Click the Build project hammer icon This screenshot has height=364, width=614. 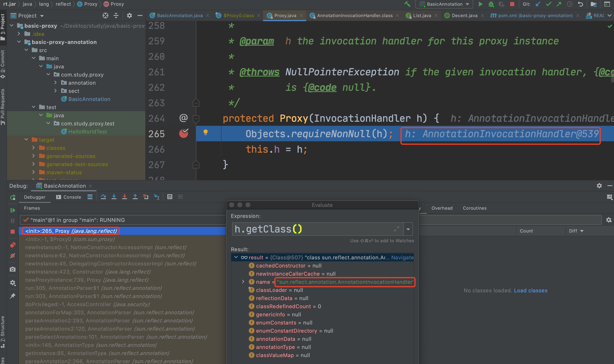(x=407, y=4)
